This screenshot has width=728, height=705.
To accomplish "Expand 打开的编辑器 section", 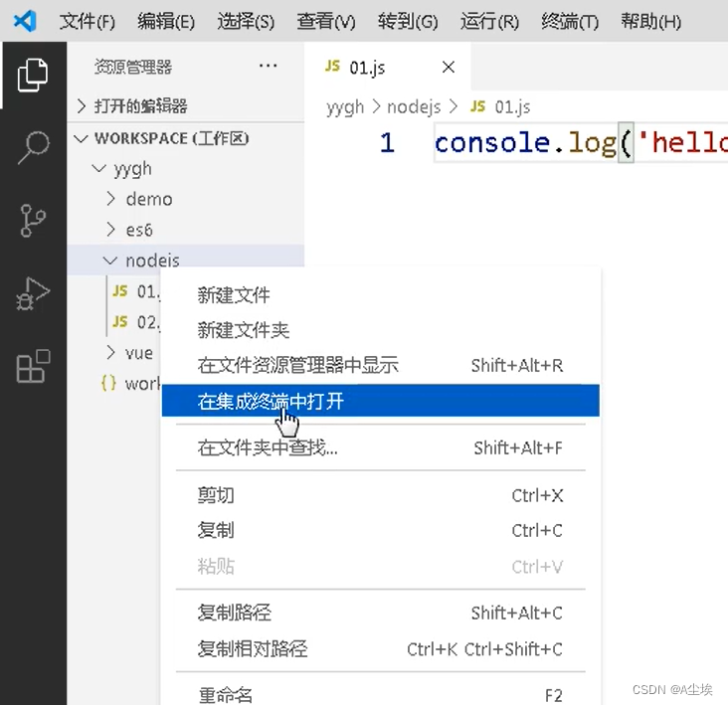I will 186,105.
